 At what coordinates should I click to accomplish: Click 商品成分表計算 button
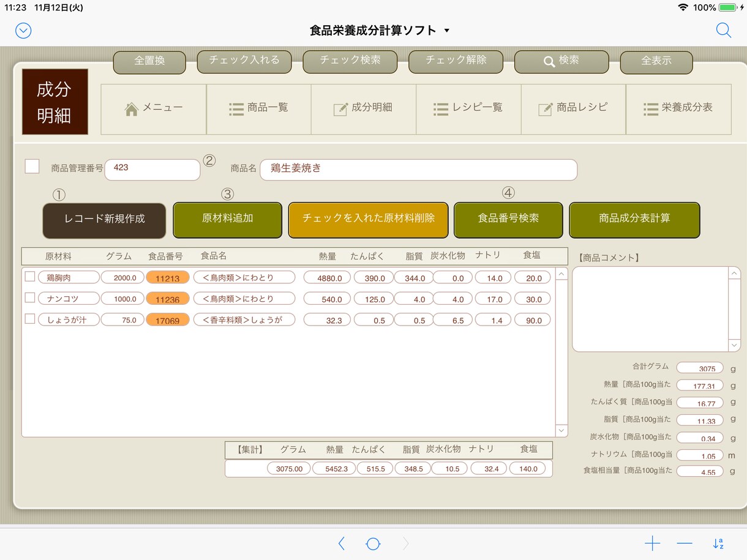pos(634,220)
